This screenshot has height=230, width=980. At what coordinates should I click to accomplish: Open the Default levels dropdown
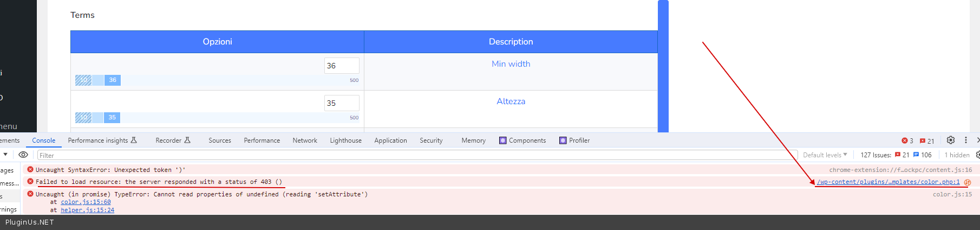pyautogui.click(x=825, y=155)
